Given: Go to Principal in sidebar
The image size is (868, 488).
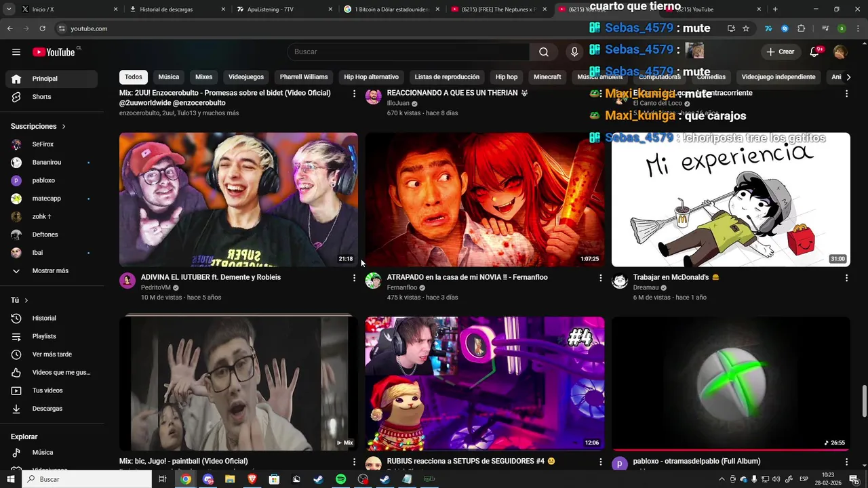Looking at the screenshot, I should click(x=53, y=79).
